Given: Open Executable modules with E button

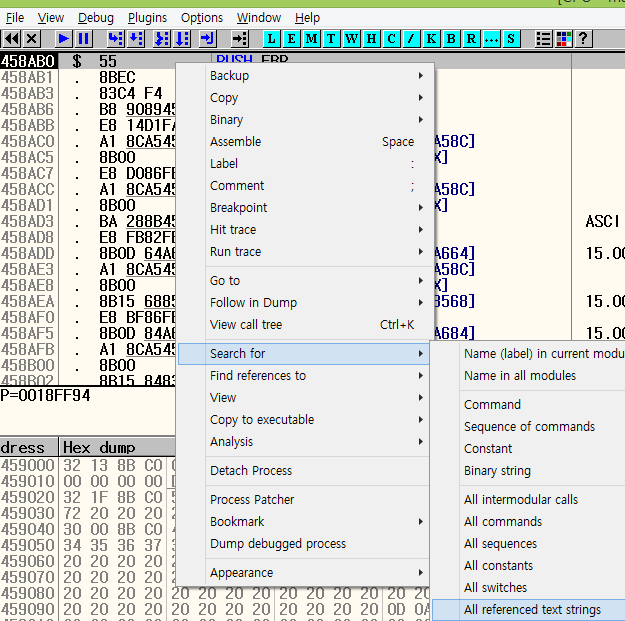Looking at the screenshot, I should coord(291,39).
